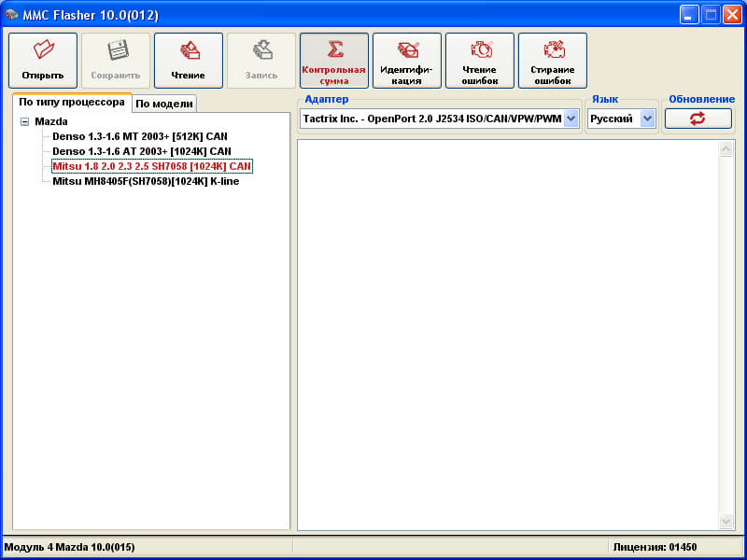Click inside the empty log output area

508,335
